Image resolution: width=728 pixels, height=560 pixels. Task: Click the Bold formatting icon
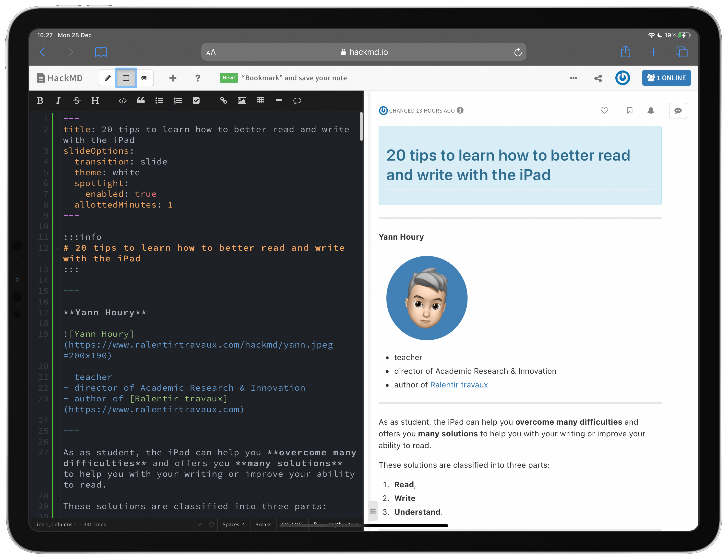coord(40,101)
